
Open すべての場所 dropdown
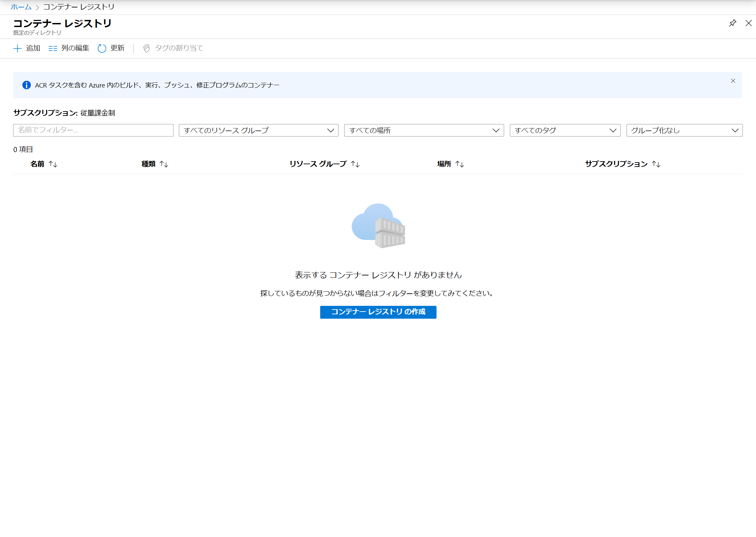click(x=424, y=130)
